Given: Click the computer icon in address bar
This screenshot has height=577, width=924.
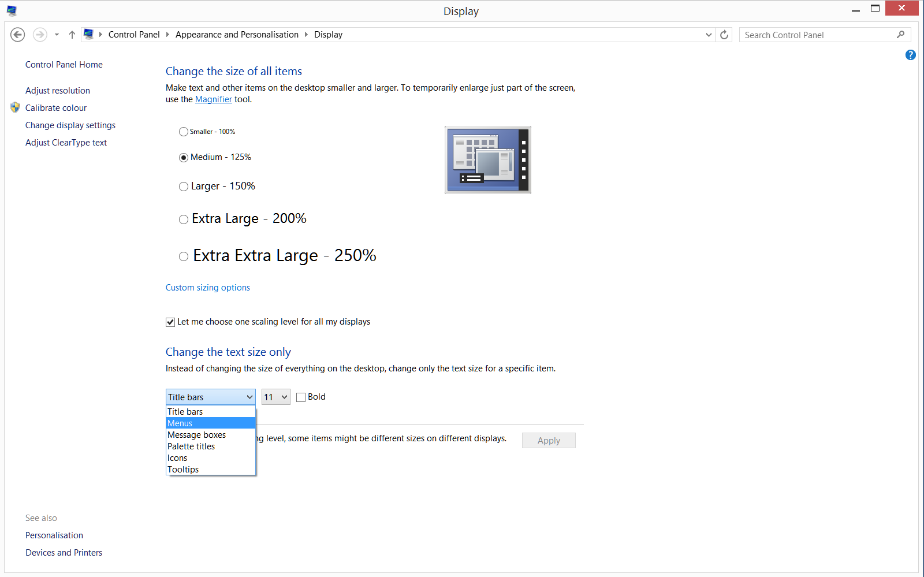Looking at the screenshot, I should pyautogui.click(x=88, y=34).
